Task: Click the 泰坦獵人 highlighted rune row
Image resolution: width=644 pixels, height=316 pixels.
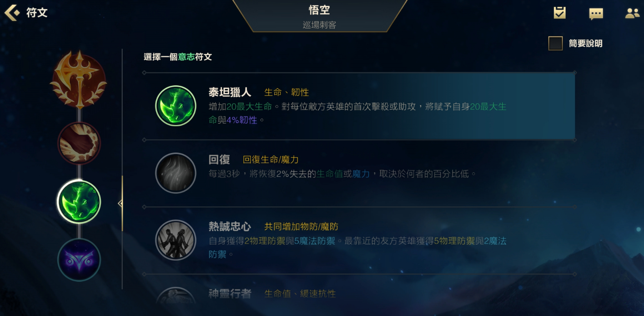Action: 359,106
